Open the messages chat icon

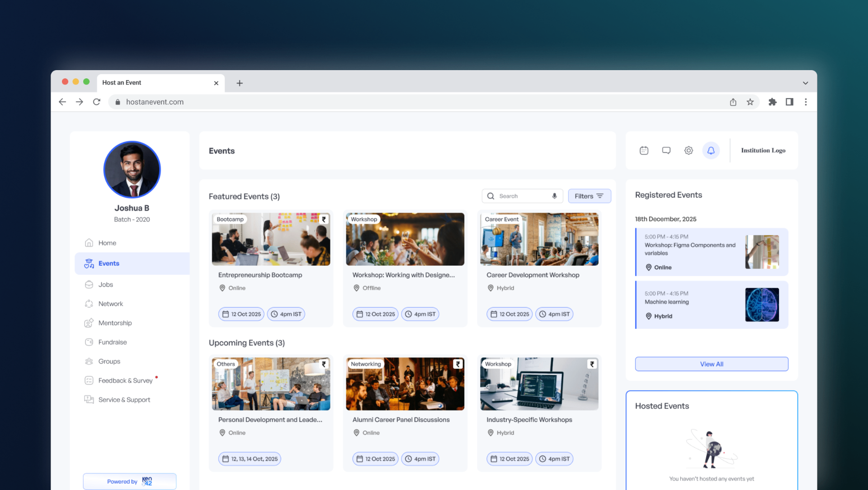pos(666,151)
